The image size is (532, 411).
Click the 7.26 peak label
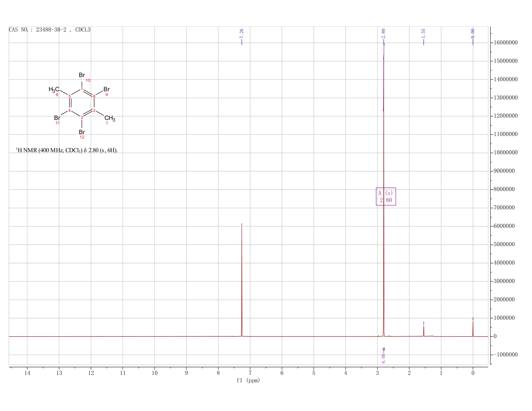pos(241,33)
